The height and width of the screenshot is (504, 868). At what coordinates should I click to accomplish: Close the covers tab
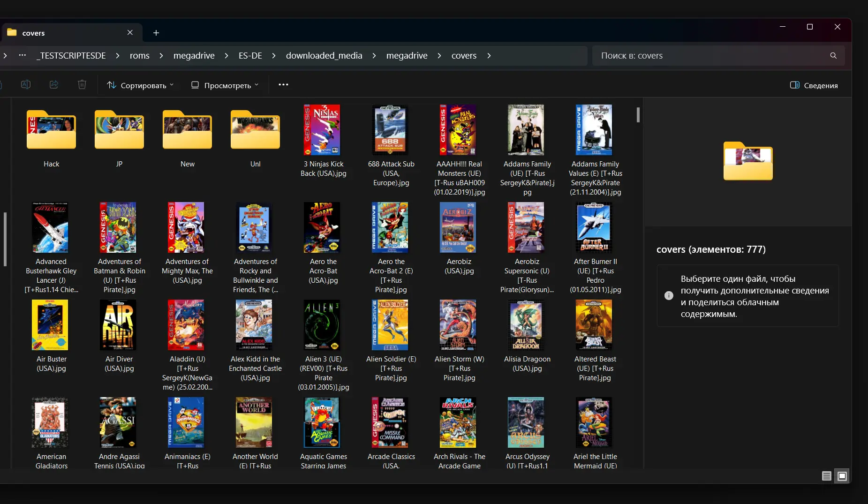(x=130, y=33)
